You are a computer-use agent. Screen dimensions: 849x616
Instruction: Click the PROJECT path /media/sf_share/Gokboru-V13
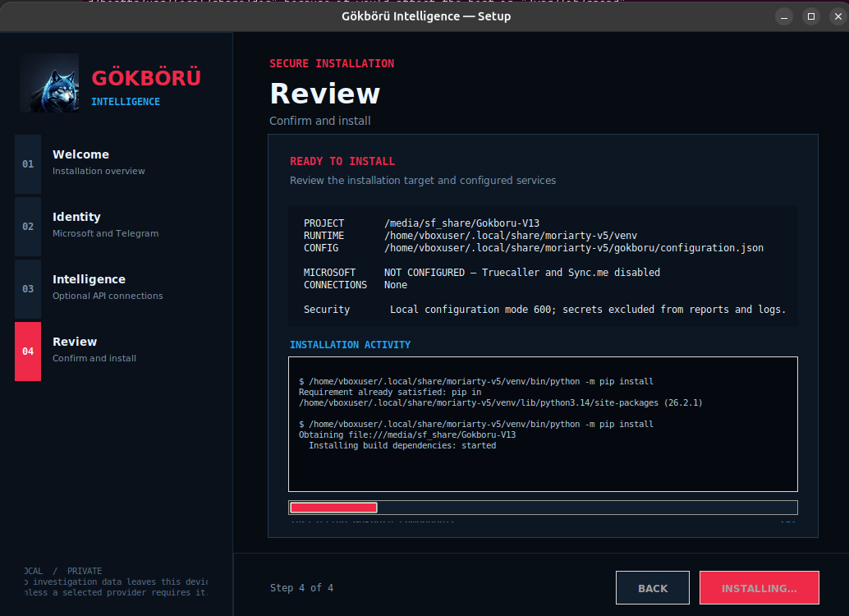pos(462,223)
